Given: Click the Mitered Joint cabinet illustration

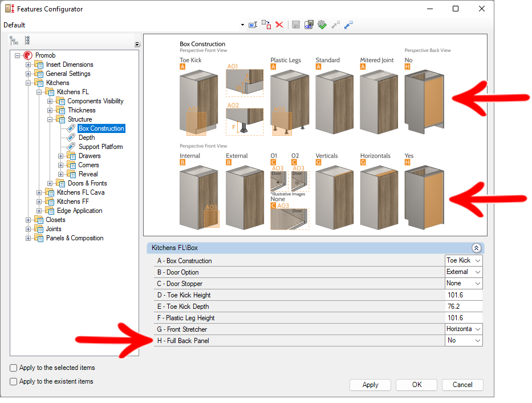Looking at the screenshot, I should click(x=379, y=102).
